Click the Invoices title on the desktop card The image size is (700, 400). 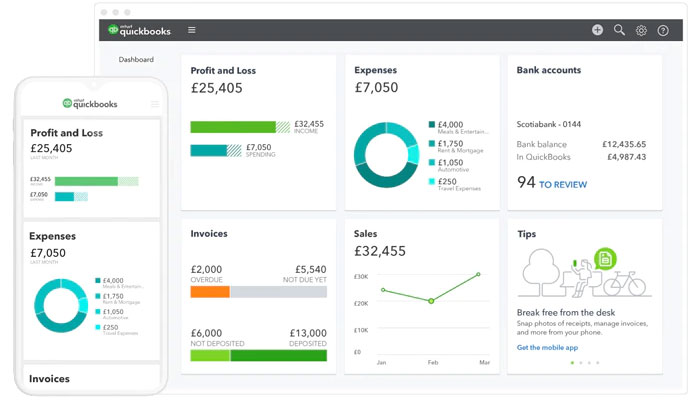pos(209,233)
